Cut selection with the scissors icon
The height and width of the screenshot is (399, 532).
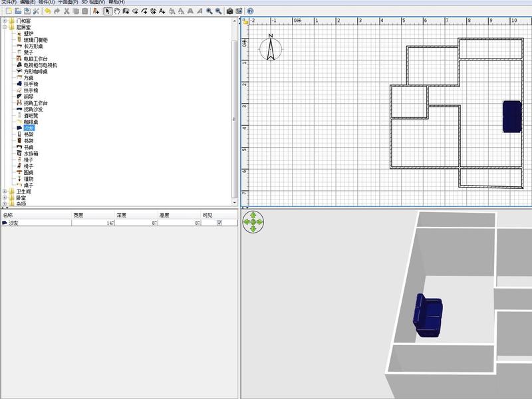[66, 11]
